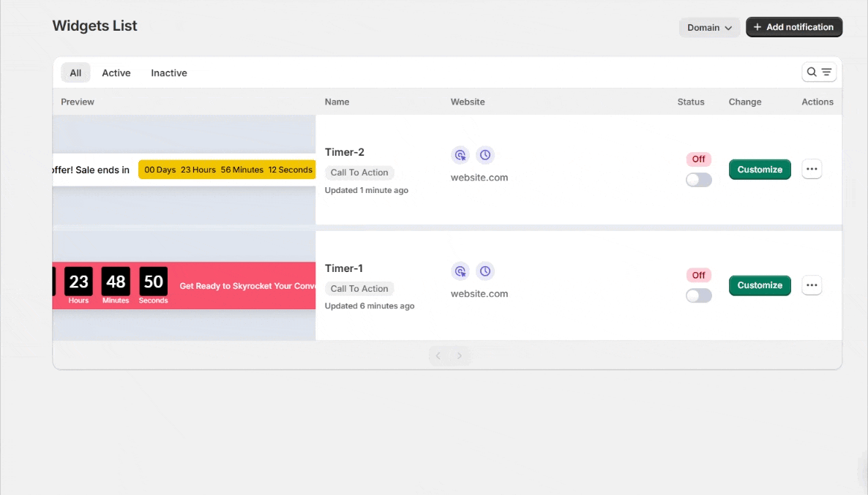Click Timer-2 cursor click trigger icon
This screenshot has width=868, height=495.
tap(460, 156)
